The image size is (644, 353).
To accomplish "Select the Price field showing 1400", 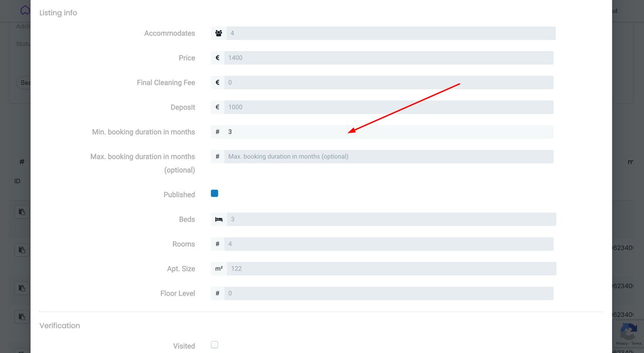I will pyautogui.click(x=388, y=58).
